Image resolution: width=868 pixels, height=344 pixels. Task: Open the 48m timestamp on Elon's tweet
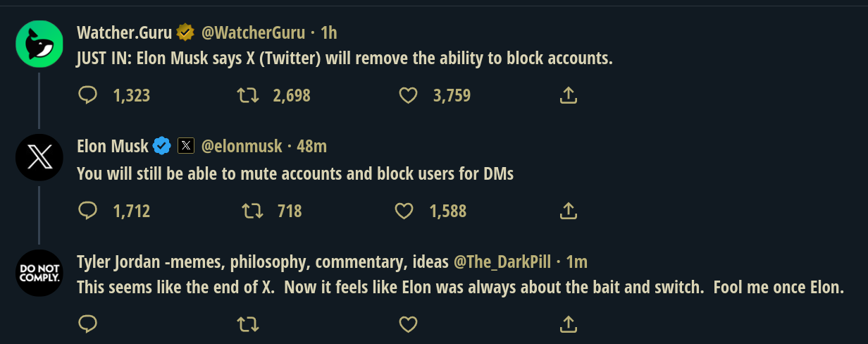[x=312, y=146]
